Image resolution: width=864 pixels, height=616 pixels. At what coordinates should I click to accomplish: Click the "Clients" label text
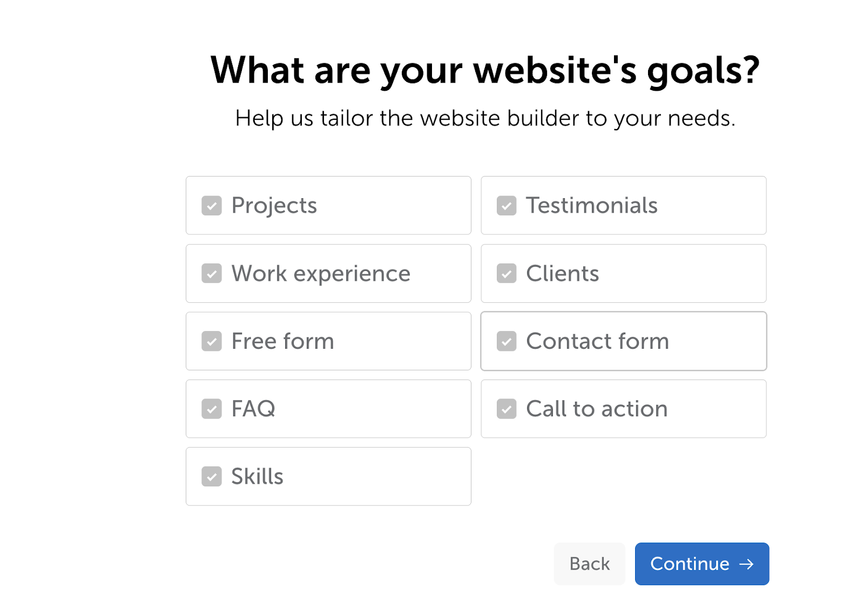point(563,274)
